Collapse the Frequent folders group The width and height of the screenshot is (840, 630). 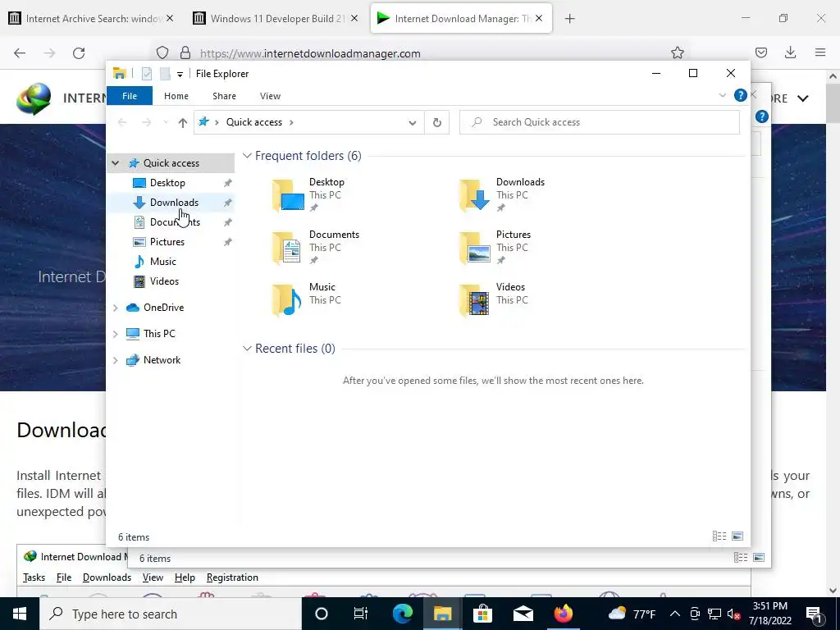pyautogui.click(x=247, y=155)
